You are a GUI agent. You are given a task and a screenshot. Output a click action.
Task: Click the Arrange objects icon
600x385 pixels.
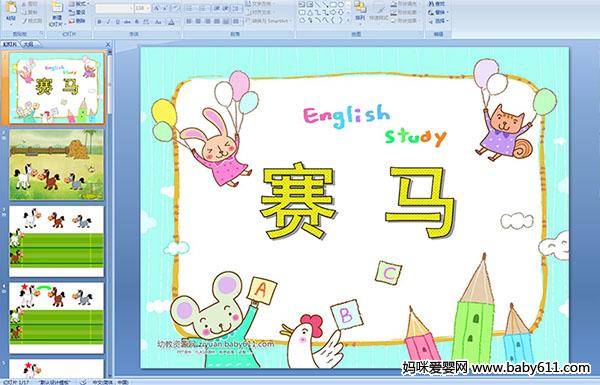tap(360, 7)
